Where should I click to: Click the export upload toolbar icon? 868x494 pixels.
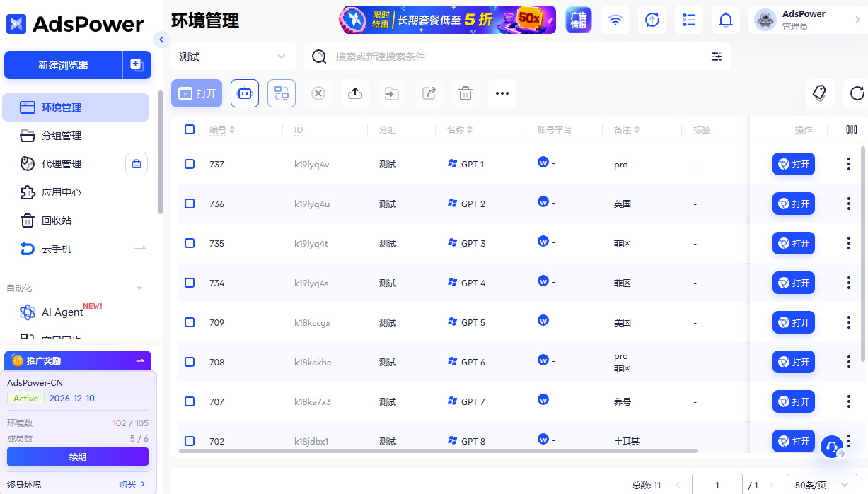pyautogui.click(x=355, y=93)
